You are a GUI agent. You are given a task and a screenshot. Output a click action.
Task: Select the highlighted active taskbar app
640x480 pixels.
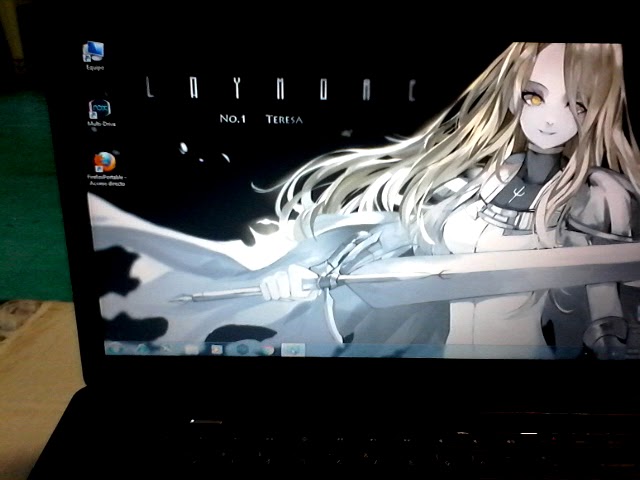pos(293,350)
